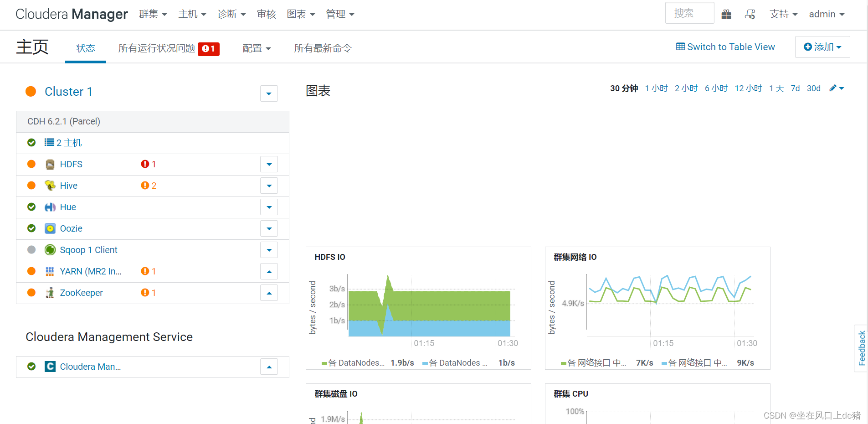Open the 审核 page
The height and width of the screenshot is (424, 868).
[x=267, y=14]
